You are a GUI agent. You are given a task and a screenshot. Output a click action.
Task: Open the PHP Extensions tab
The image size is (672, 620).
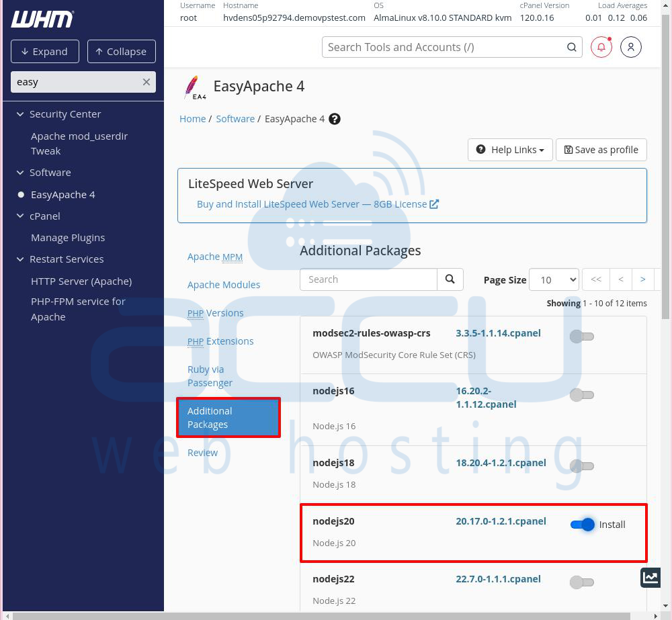tap(220, 341)
